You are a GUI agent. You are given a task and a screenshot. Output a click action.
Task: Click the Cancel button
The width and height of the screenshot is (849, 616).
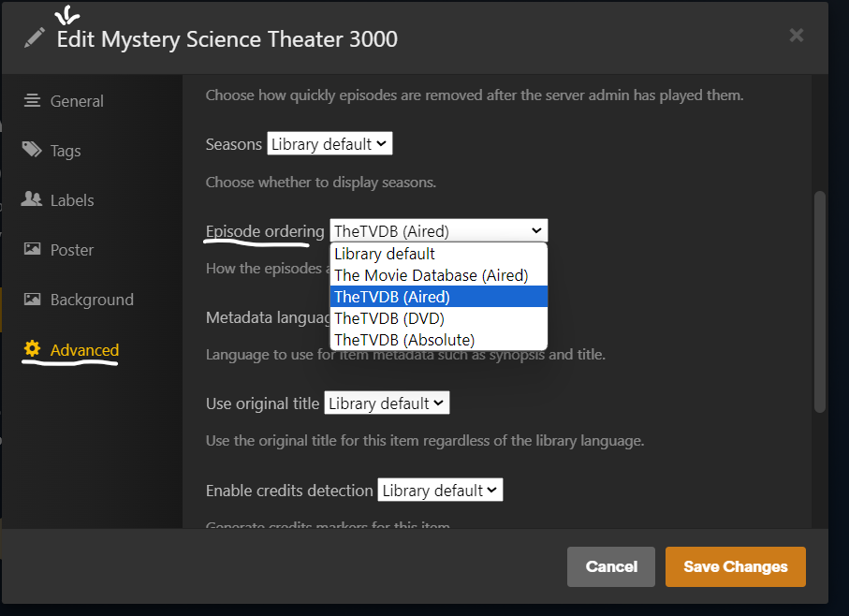pos(611,566)
